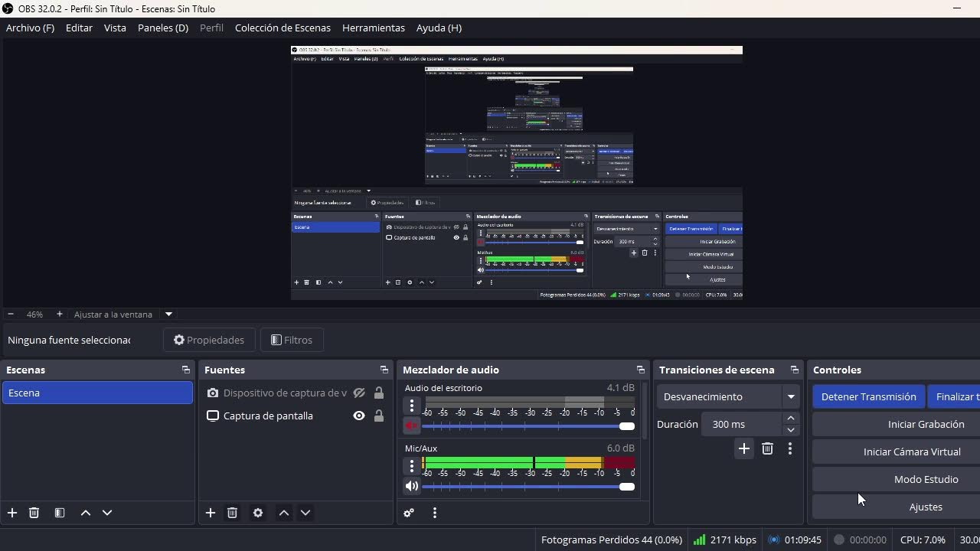Open Audio del escritorio options menu
This screenshot has height=551, width=980.
(412, 406)
